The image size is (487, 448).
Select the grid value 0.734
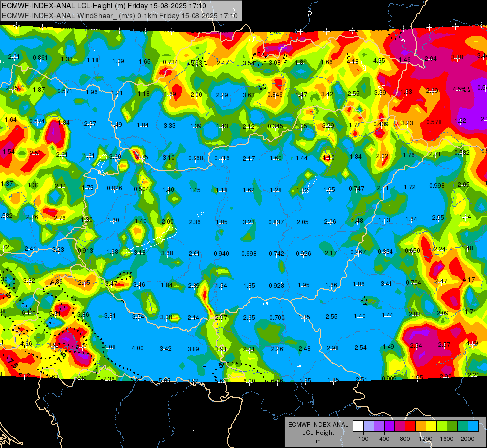click(170, 62)
